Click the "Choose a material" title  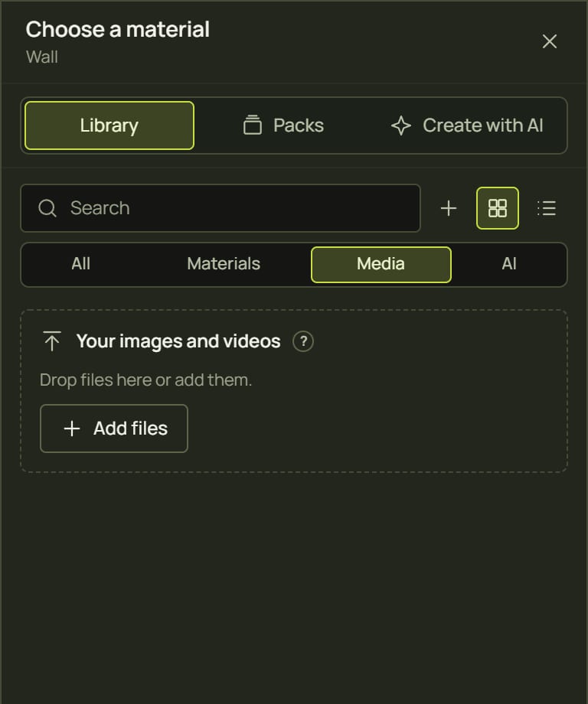117,30
